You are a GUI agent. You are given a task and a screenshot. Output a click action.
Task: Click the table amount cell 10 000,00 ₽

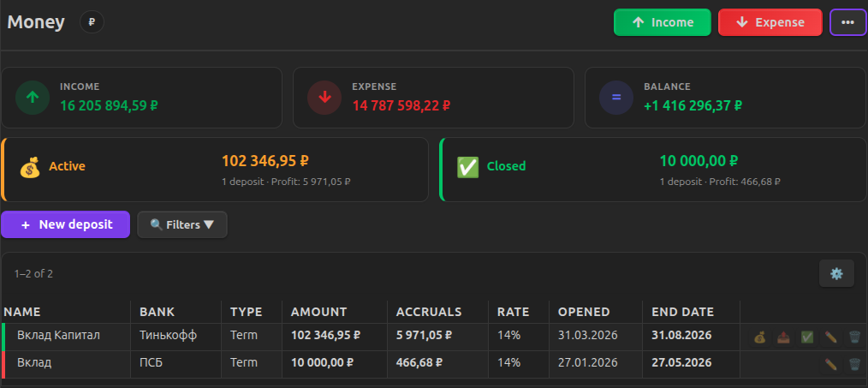tap(323, 362)
